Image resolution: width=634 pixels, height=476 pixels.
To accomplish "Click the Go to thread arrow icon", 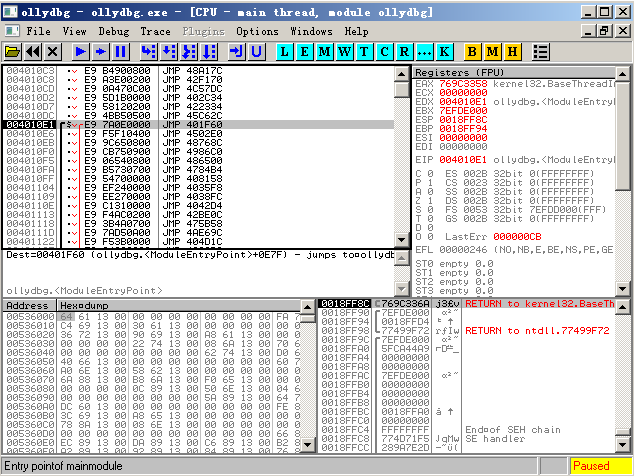I will click(x=101, y=52).
